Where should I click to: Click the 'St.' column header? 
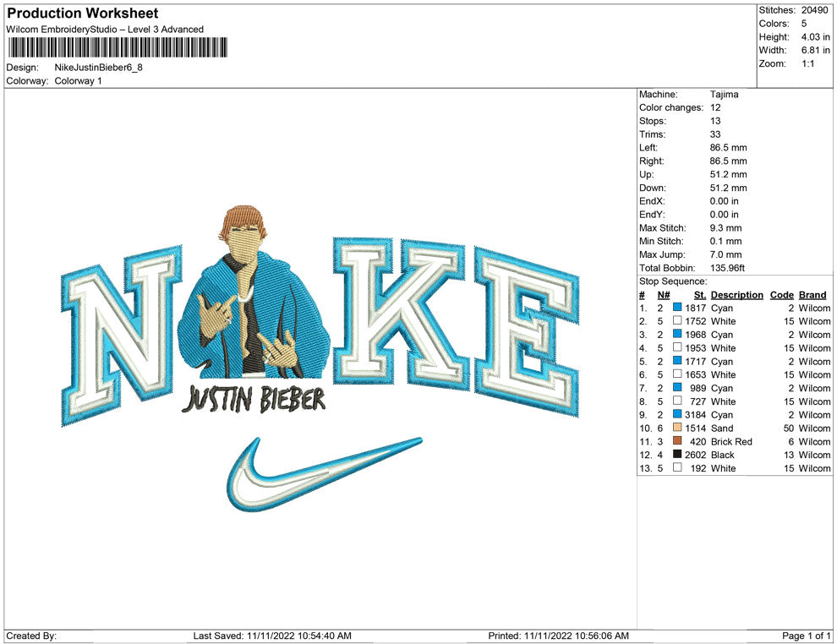[700, 294]
